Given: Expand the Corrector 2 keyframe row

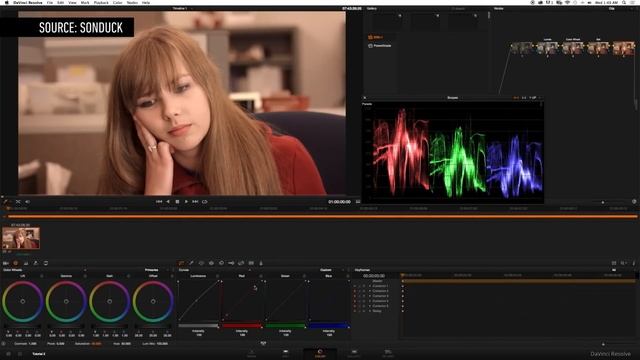Looking at the screenshot, I should [370, 291].
